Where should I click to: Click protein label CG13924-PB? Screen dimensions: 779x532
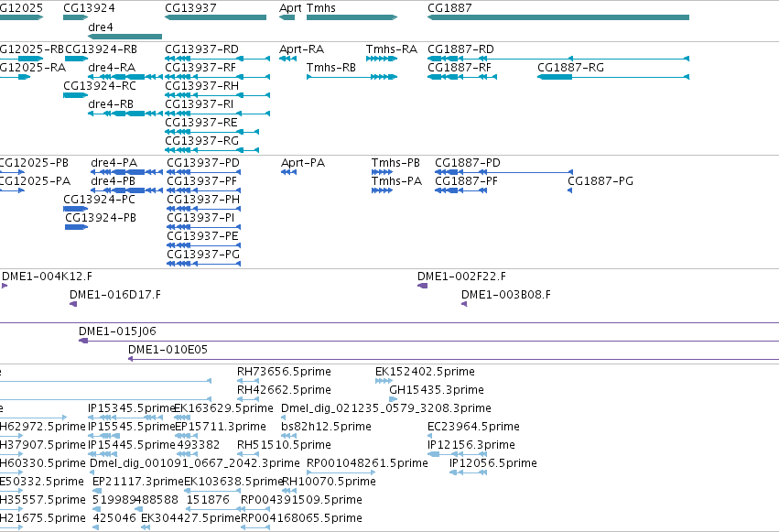101,219
